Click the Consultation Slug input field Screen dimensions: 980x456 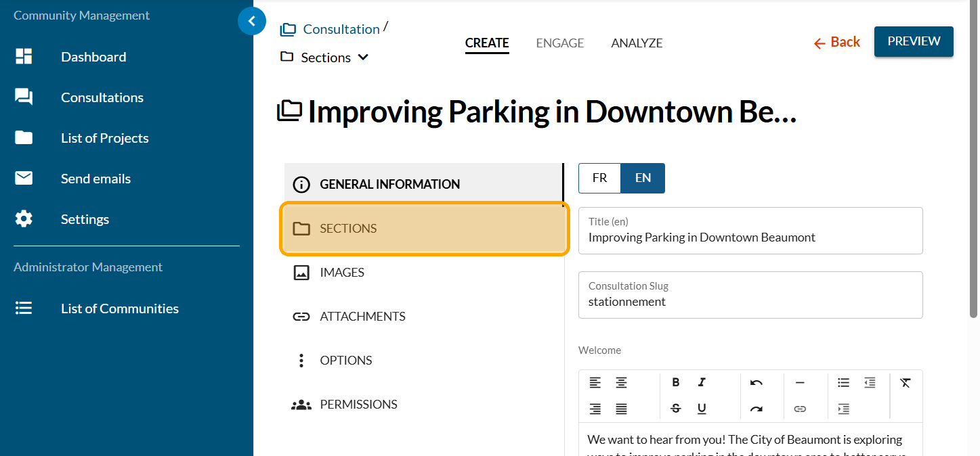pyautogui.click(x=750, y=302)
